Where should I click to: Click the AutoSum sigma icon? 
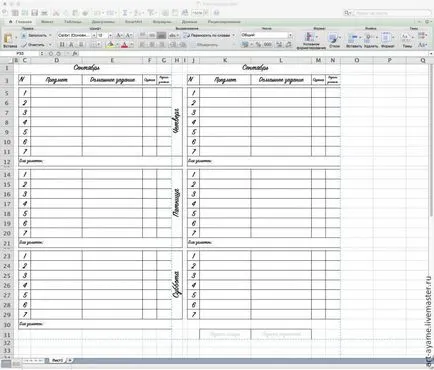pyautogui.click(x=125, y=13)
